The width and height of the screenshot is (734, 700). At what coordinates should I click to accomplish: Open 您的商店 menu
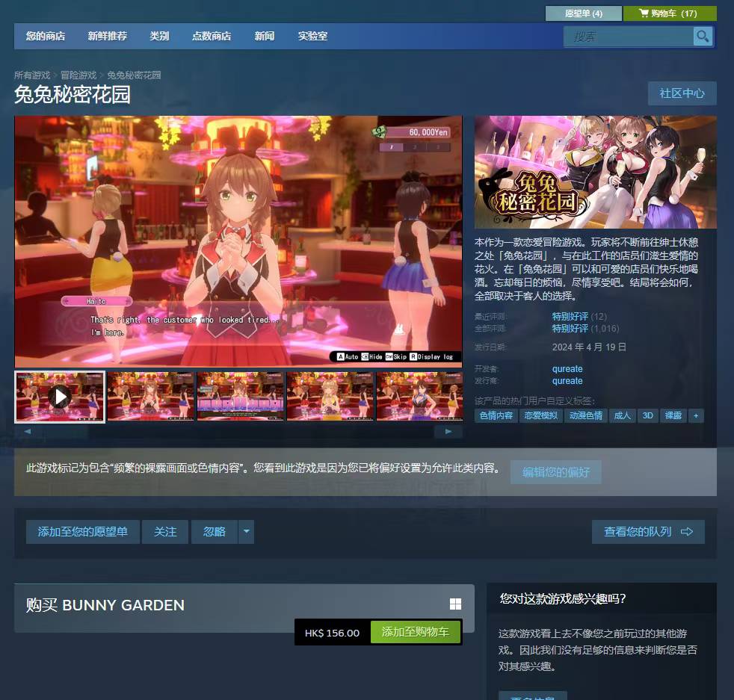[46, 36]
